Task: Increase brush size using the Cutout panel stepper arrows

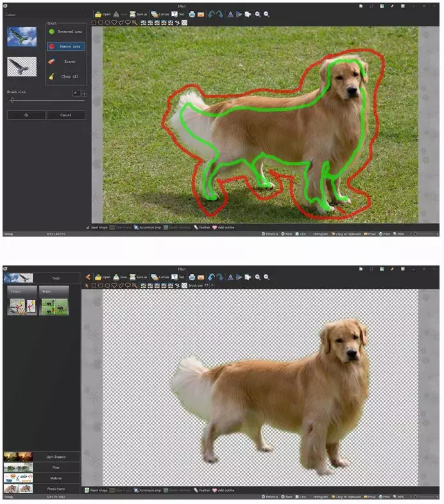Action: pos(84,92)
